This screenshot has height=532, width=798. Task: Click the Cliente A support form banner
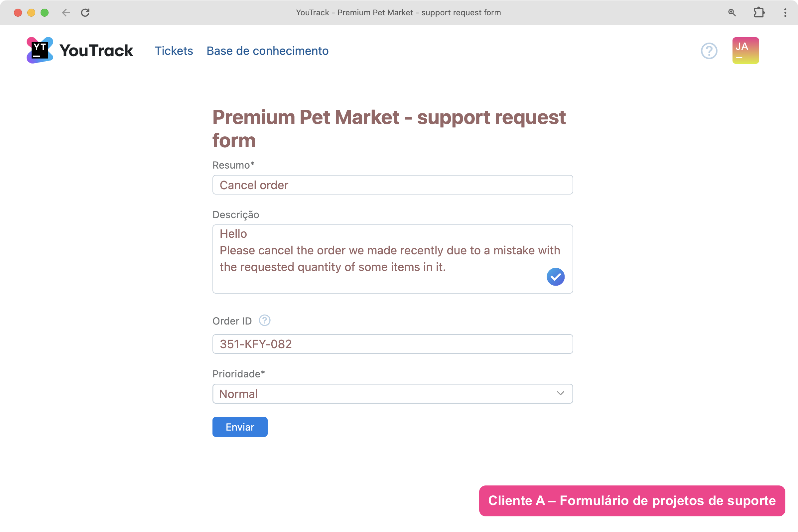631,501
